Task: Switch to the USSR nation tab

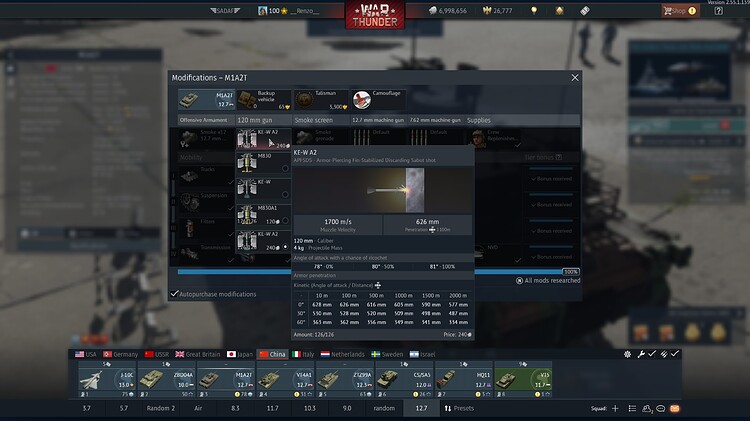Action: click(157, 355)
